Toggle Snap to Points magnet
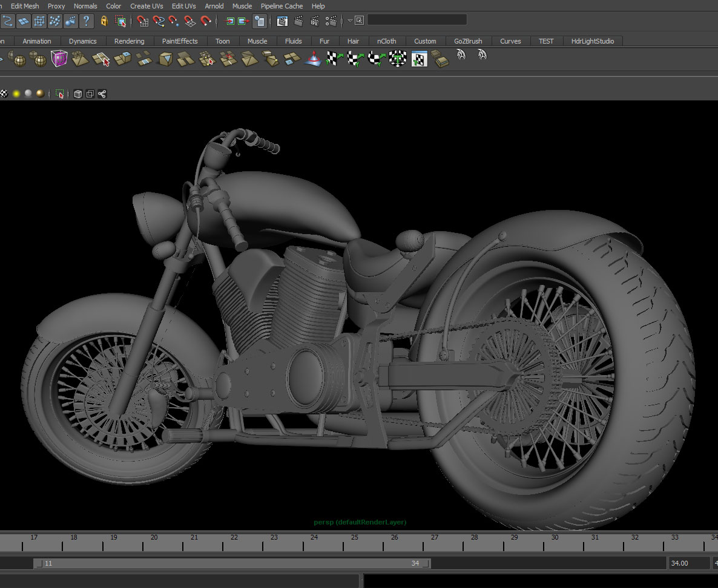718x588 pixels. click(174, 21)
